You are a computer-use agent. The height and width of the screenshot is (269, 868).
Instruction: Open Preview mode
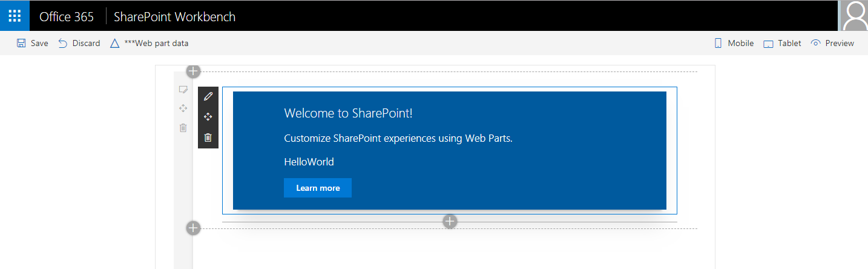pos(832,43)
